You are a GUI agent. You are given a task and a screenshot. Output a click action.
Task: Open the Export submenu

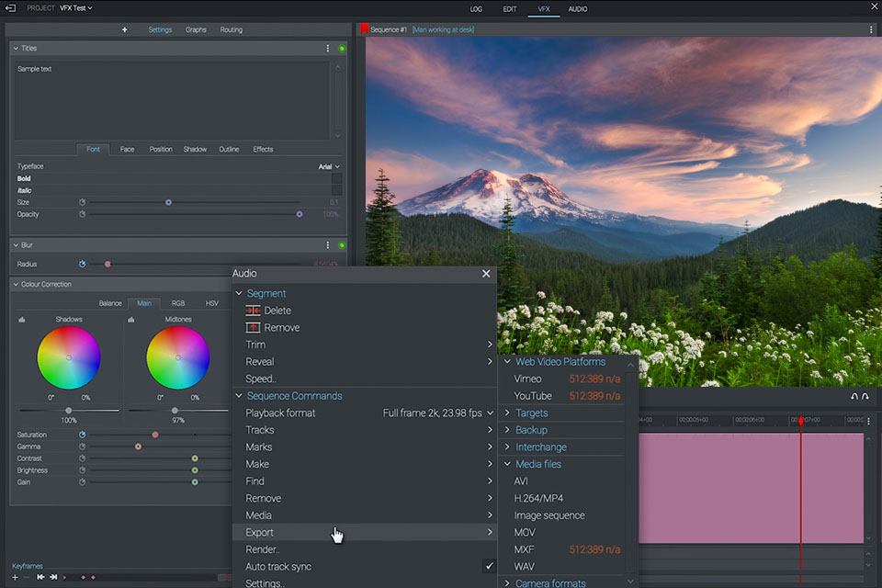[365, 532]
